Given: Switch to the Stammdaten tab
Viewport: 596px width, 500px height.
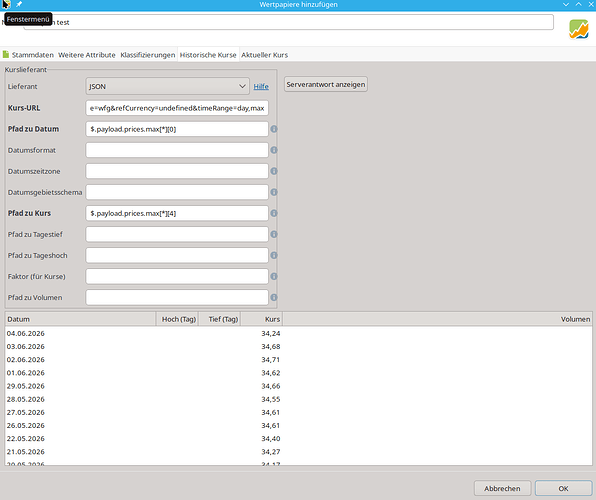Looking at the screenshot, I should tap(28, 55).
